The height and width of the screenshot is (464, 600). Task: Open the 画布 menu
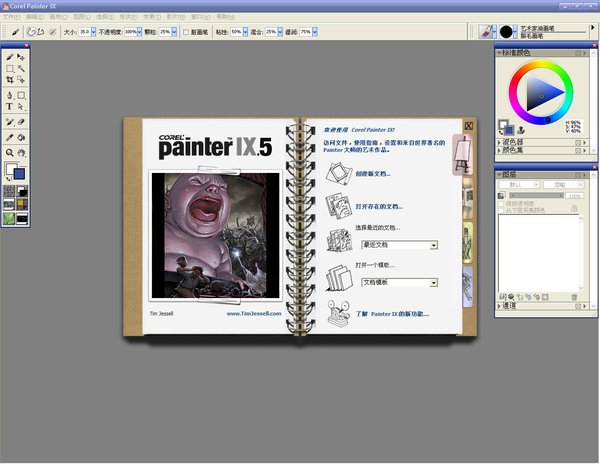58,17
